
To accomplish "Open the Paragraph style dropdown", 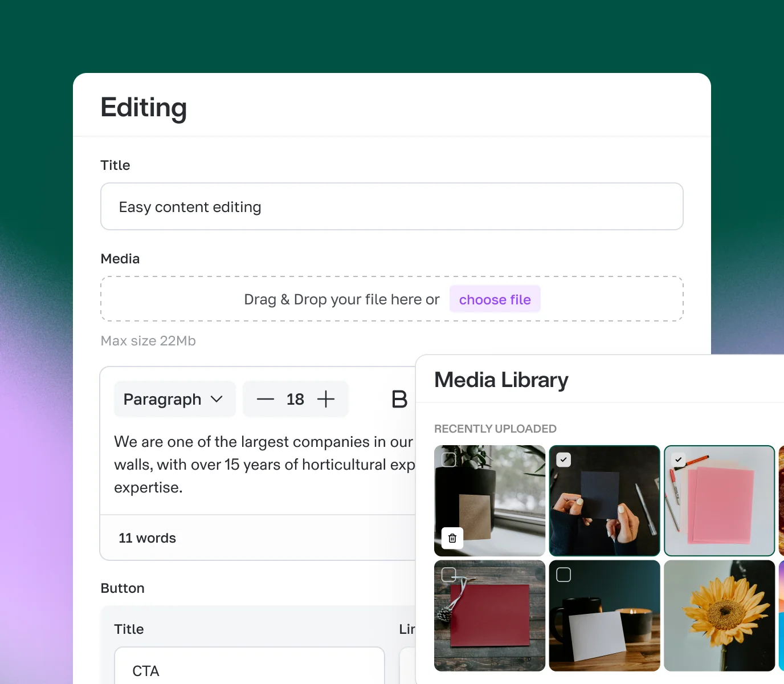I will pos(174,400).
